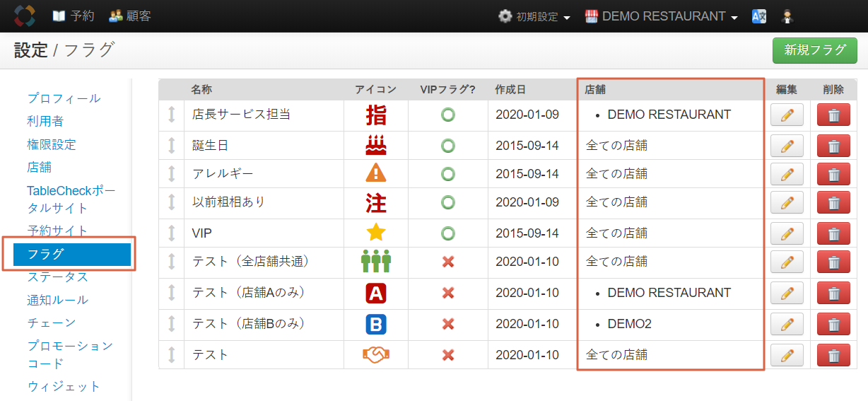Click the red A flag icon
Viewport: 868px width, 401px height.
[376, 293]
